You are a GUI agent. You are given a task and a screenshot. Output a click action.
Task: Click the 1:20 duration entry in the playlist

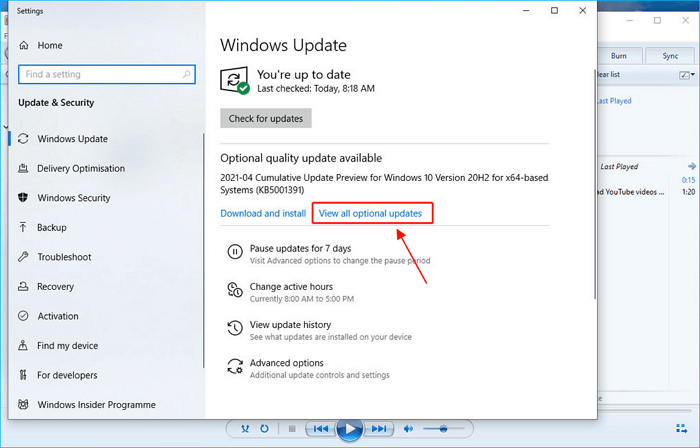point(688,192)
